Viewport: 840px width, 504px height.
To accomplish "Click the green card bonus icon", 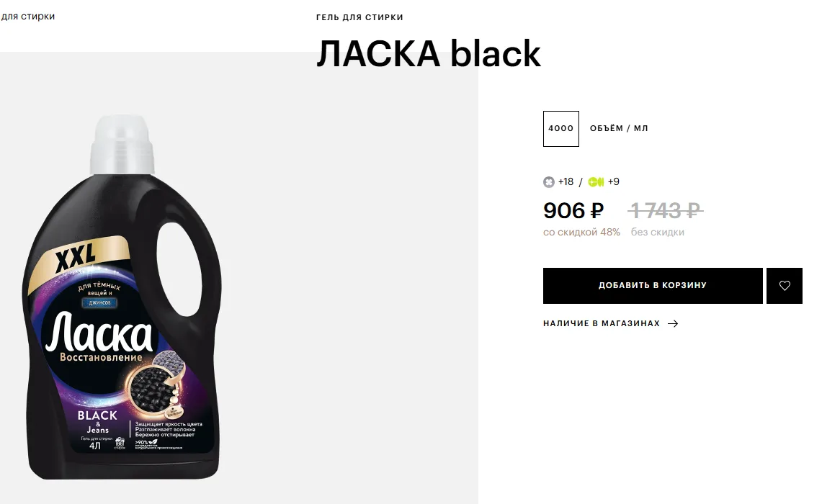I will tap(596, 182).
